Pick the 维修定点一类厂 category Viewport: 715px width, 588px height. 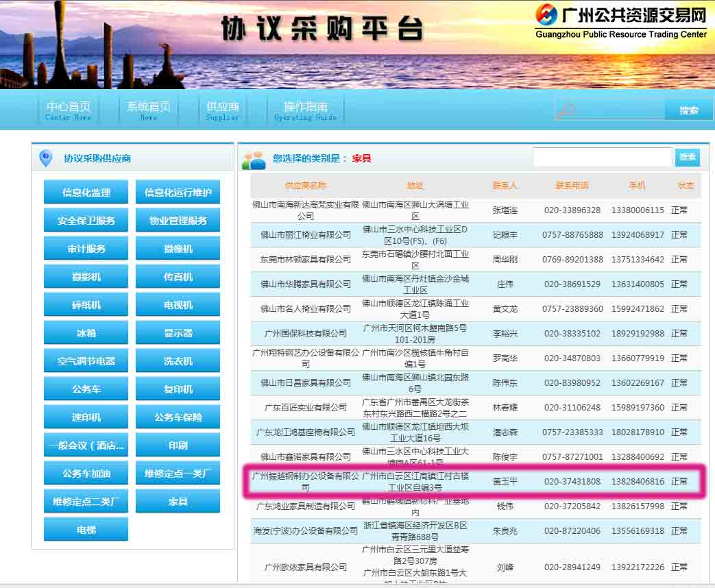(178, 474)
